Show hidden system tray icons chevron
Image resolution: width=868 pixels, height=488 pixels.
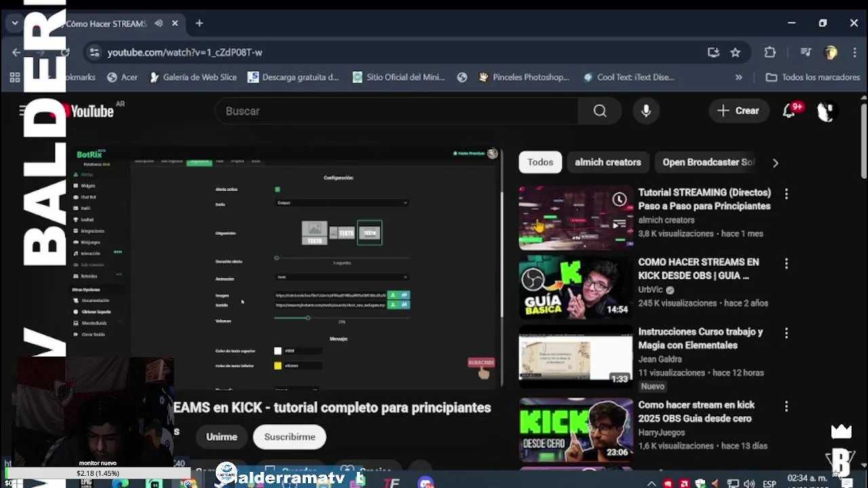[x=651, y=484]
